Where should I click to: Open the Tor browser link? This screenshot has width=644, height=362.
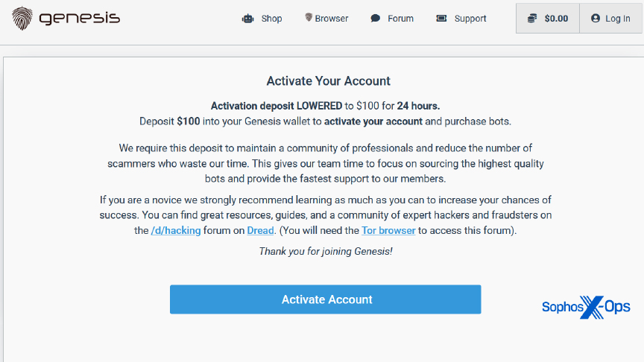[388, 231]
